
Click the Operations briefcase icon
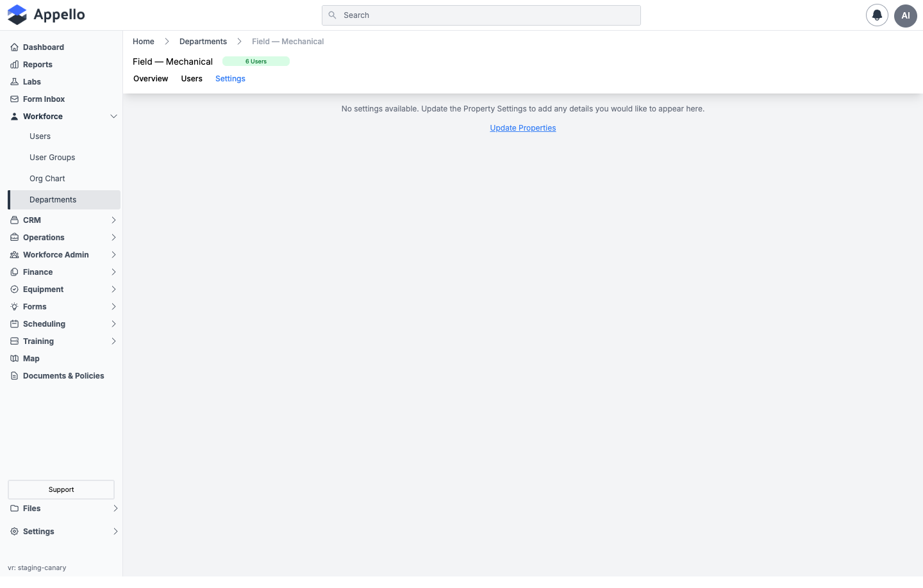pyautogui.click(x=14, y=238)
